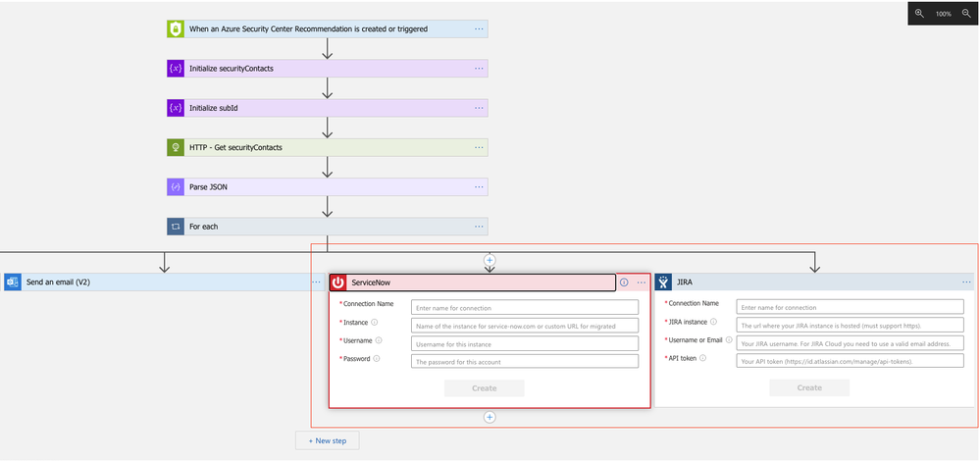Click the 100% zoom level text
Screen dimensions: 980x461
[943, 14]
